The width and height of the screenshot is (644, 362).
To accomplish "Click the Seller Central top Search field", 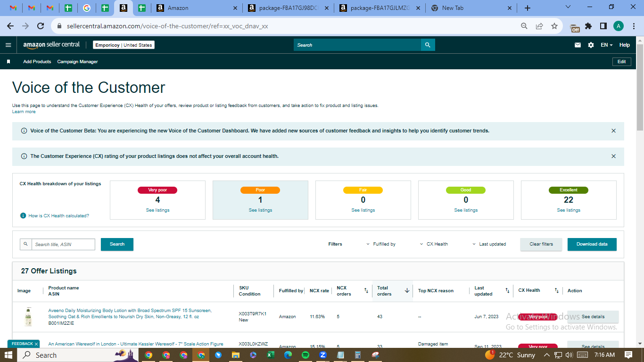I will (x=357, y=45).
